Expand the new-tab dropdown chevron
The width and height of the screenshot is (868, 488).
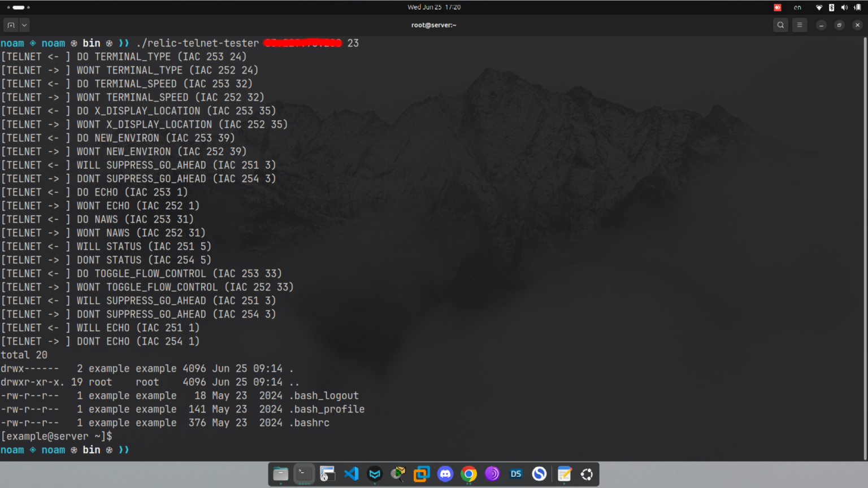click(x=23, y=25)
